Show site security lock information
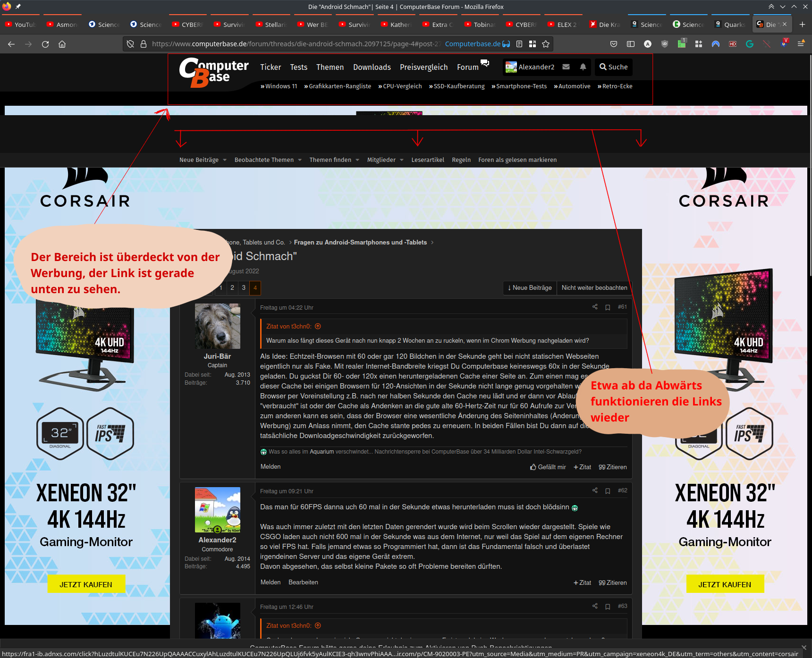 pyautogui.click(x=144, y=44)
